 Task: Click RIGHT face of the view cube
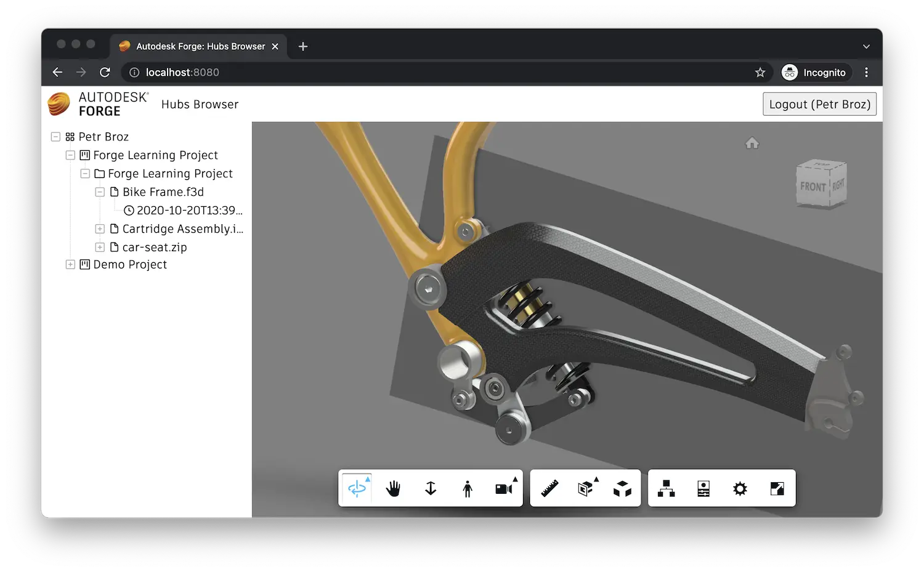coord(838,185)
